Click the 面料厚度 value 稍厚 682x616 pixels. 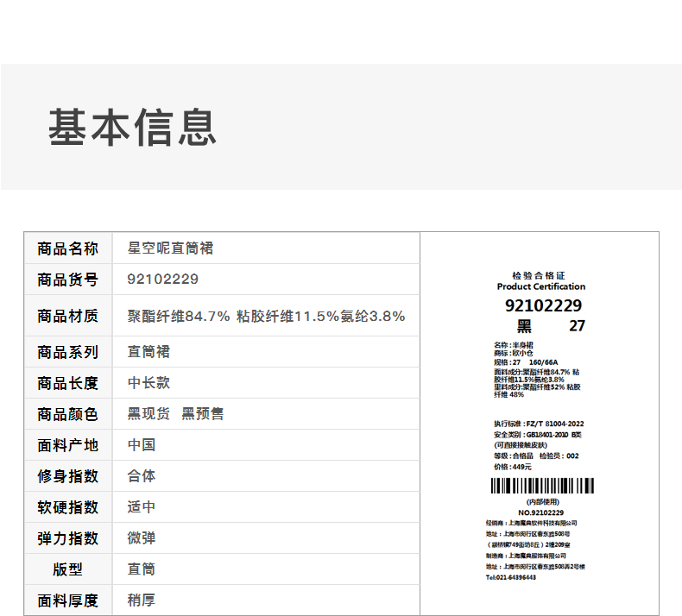(x=142, y=600)
